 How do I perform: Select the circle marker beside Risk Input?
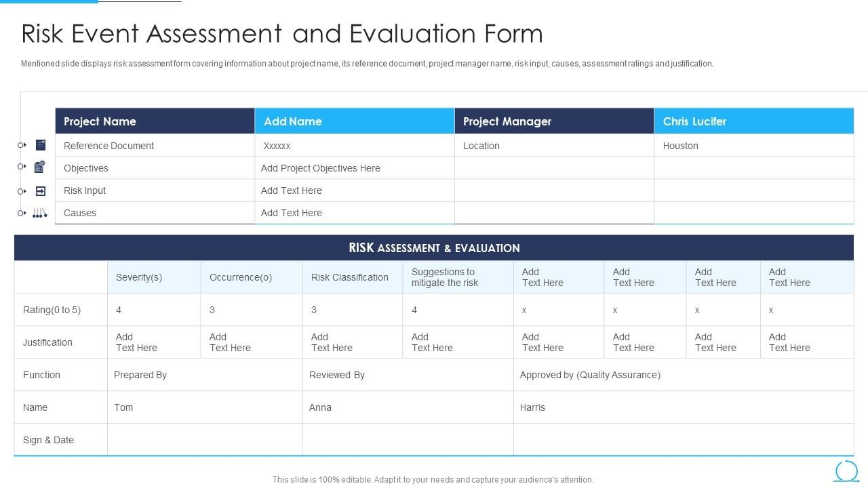tap(20, 190)
